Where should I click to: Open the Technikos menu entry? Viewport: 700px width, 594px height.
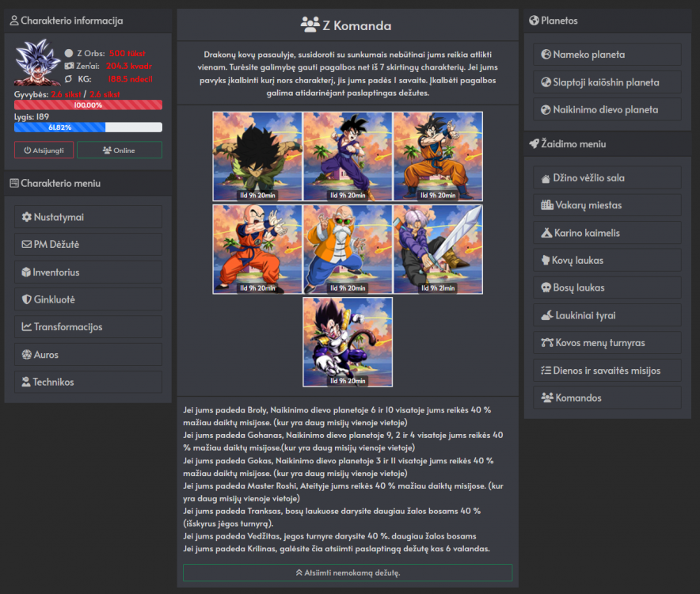click(88, 382)
